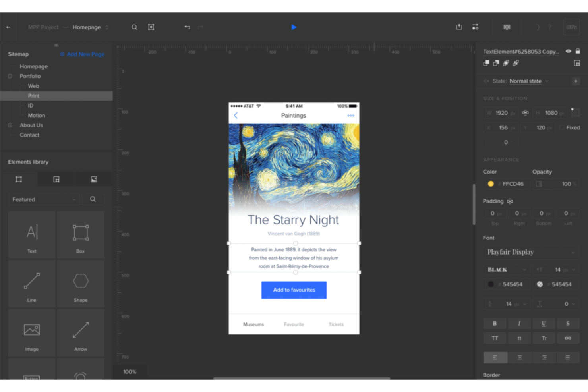
Task: Click the back arrow in the top bar
Action: coord(8,27)
